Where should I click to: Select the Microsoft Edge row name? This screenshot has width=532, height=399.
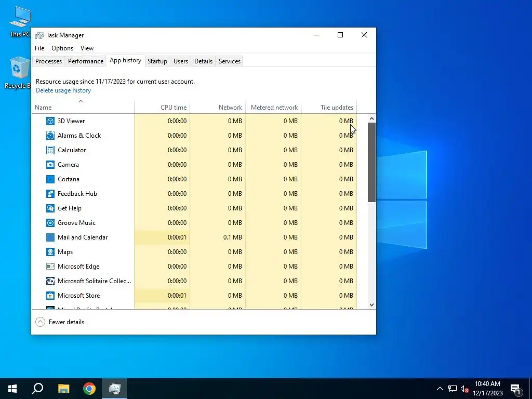tap(78, 267)
